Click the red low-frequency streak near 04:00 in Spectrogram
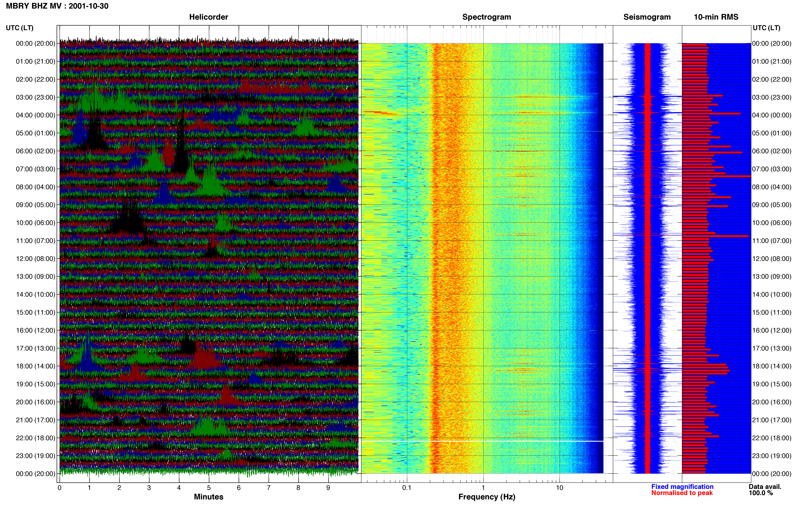The height and width of the screenshot is (508, 812). 379,113
